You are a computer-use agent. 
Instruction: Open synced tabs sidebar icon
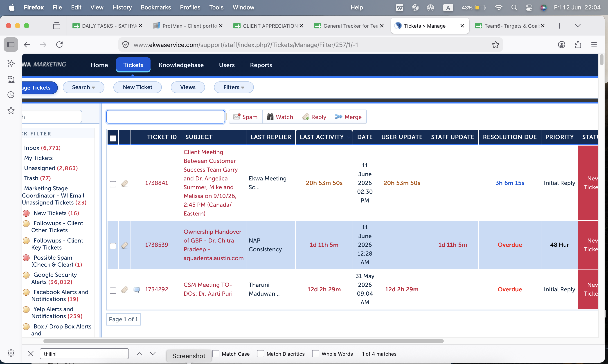click(x=11, y=79)
